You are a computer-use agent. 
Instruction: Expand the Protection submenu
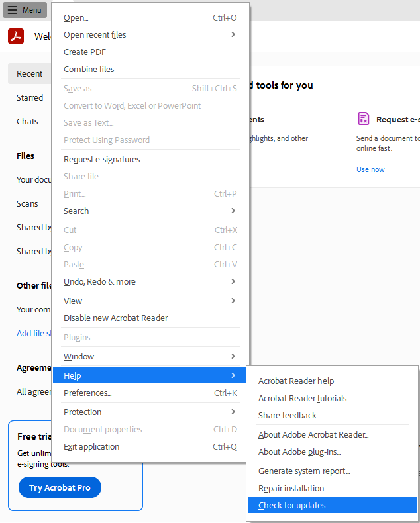[150, 412]
